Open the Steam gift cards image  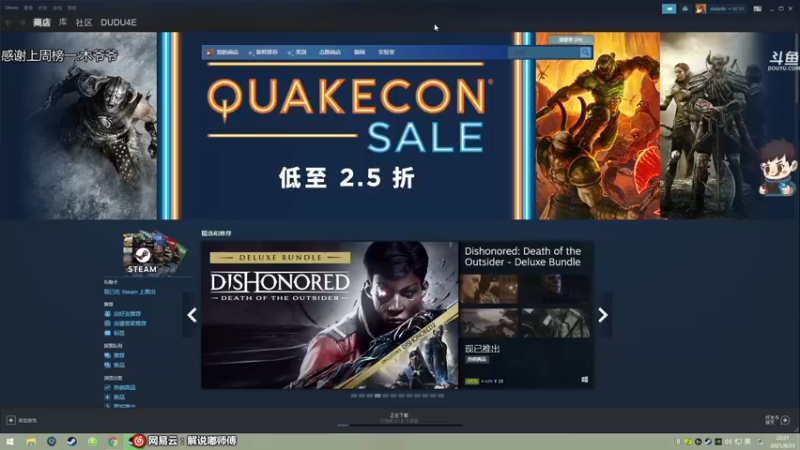(155, 253)
